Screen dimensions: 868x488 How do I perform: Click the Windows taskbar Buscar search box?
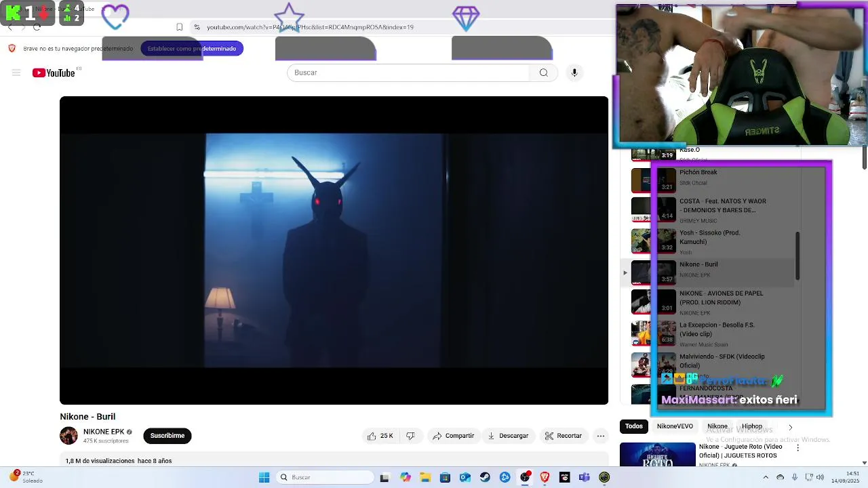(x=325, y=477)
